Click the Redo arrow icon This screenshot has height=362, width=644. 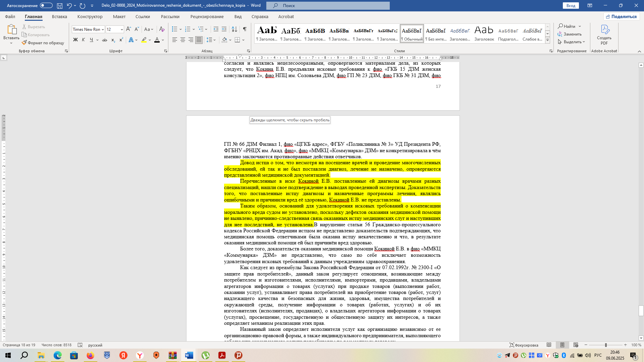(x=83, y=6)
